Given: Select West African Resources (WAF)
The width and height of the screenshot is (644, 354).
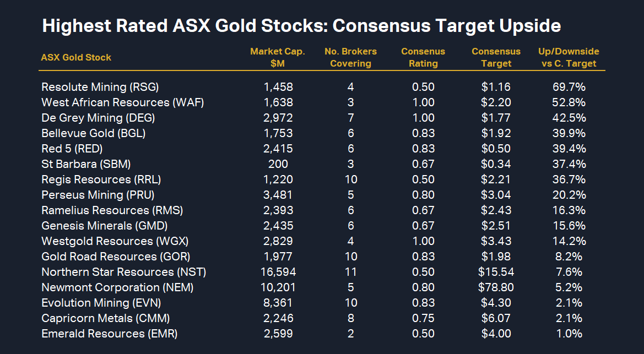Looking at the screenshot, I should pyautogui.click(x=113, y=102).
